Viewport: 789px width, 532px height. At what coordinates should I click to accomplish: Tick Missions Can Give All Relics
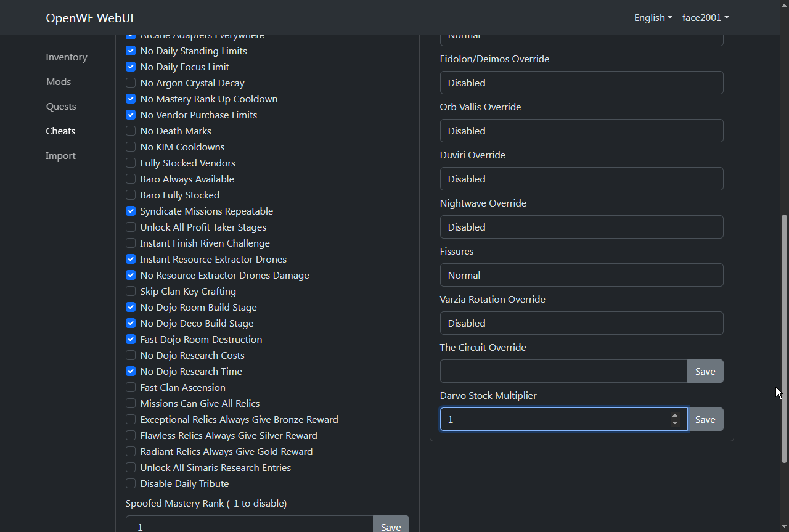pyautogui.click(x=131, y=403)
